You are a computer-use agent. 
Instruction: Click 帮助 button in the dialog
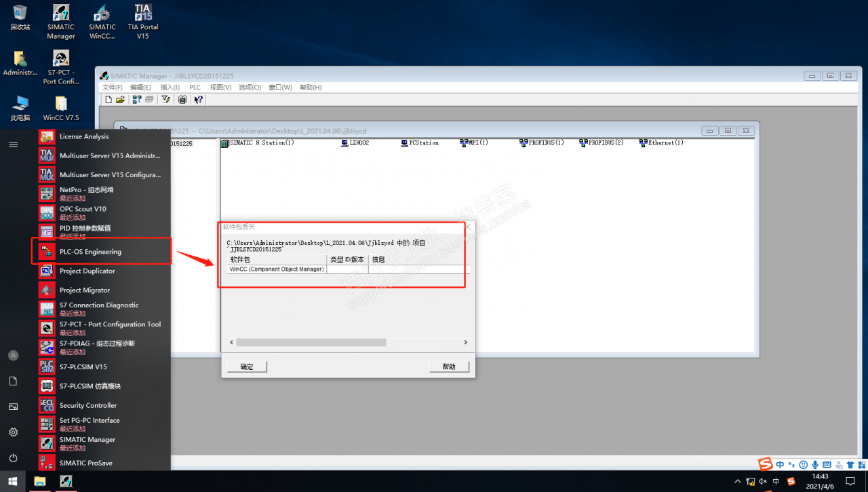click(x=449, y=366)
